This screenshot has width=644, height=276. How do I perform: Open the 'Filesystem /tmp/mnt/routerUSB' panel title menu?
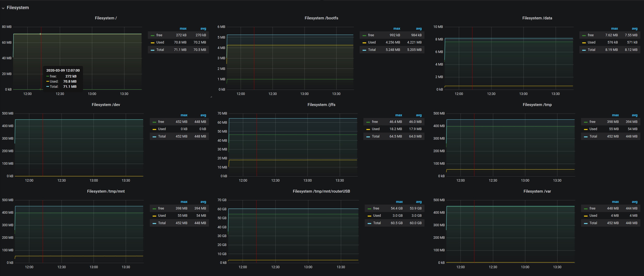(321, 191)
